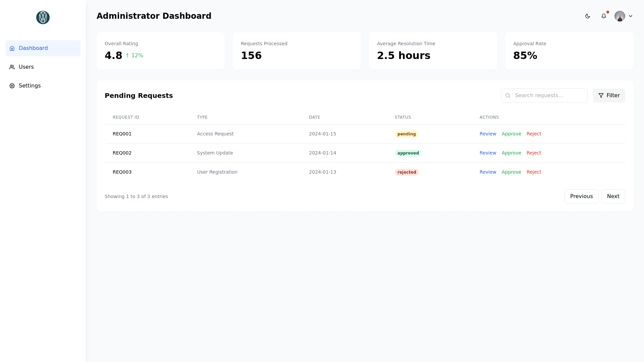Click the search magnifier icon
This screenshot has width=644, height=362.
(x=508, y=96)
